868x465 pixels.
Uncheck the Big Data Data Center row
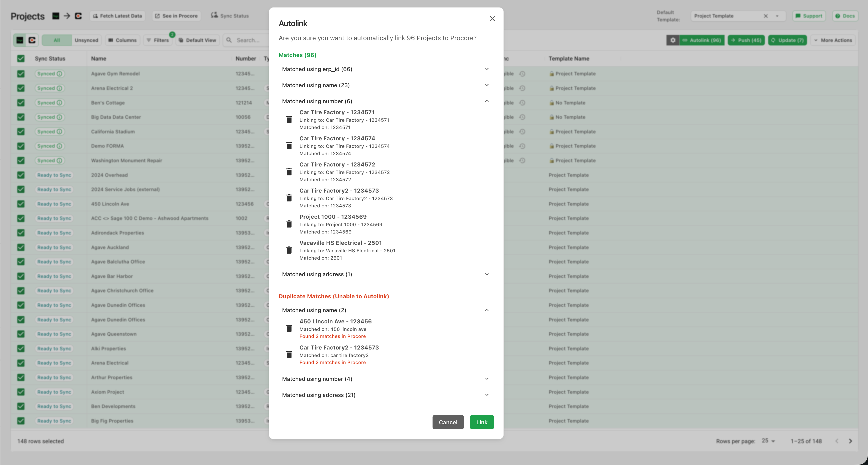(21, 117)
